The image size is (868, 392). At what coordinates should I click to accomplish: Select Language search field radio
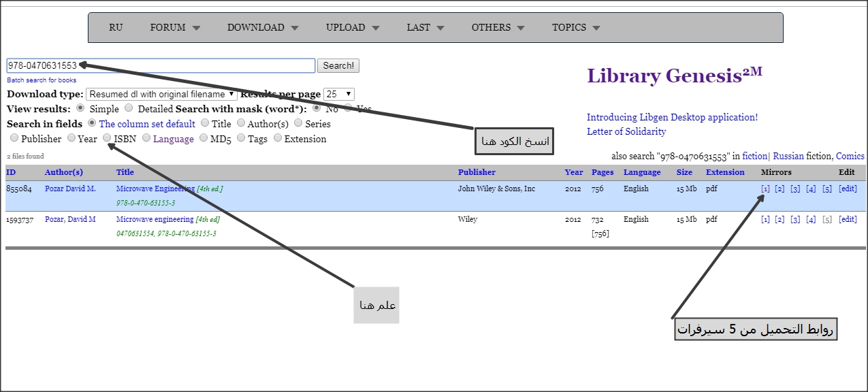[146, 138]
